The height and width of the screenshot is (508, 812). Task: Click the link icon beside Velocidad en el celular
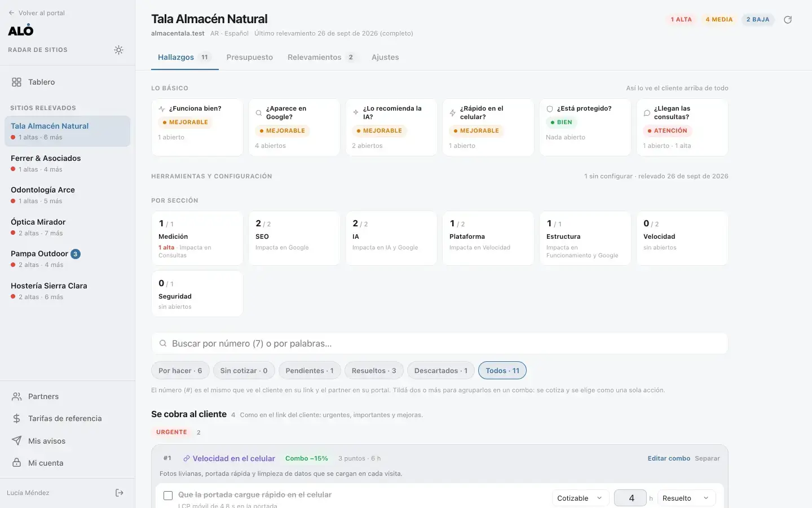point(186,458)
